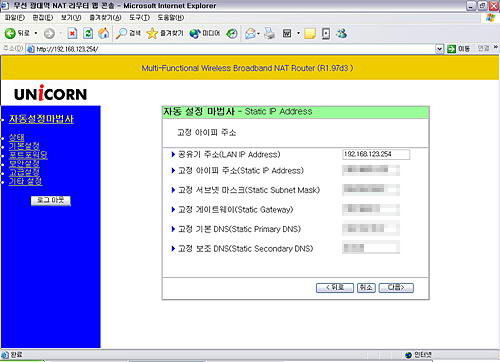Viewport: 500px width, 362px height.
Task: Open the 보안설정 sidebar link
Action: (x=24, y=164)
